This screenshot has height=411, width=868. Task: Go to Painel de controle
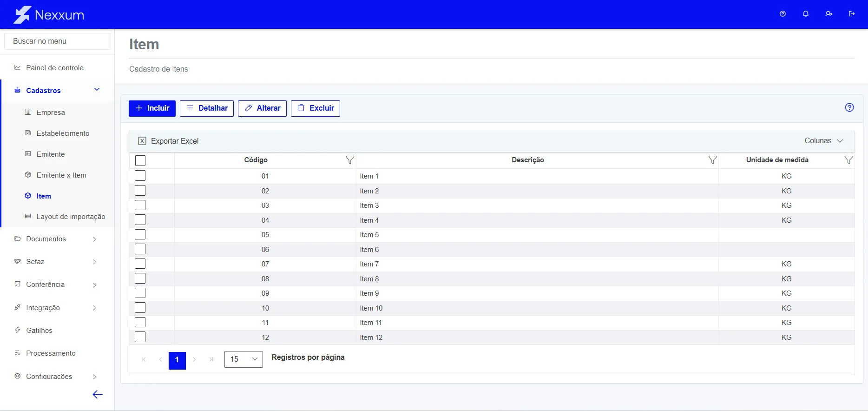[x=55, y=68]
